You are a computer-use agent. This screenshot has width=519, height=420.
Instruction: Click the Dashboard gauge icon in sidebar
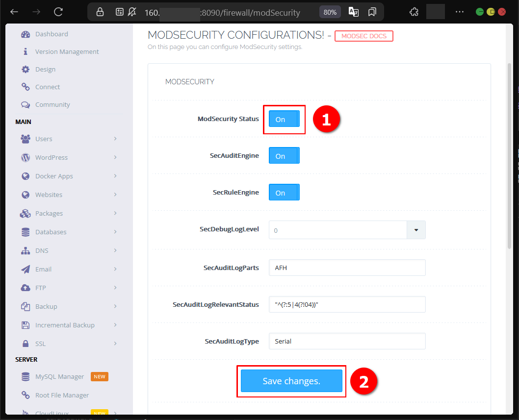click(x=26, y=34)
